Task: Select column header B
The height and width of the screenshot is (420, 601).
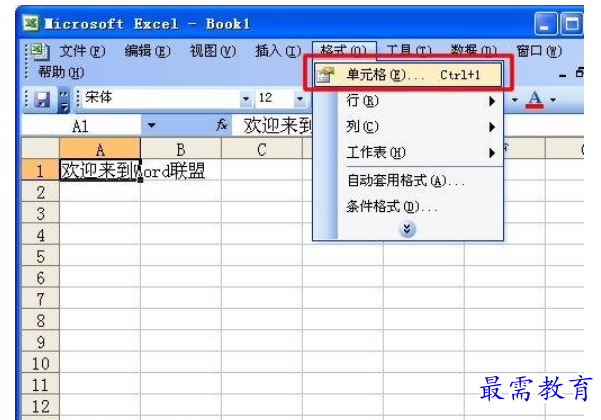Action: click(181, 148)
